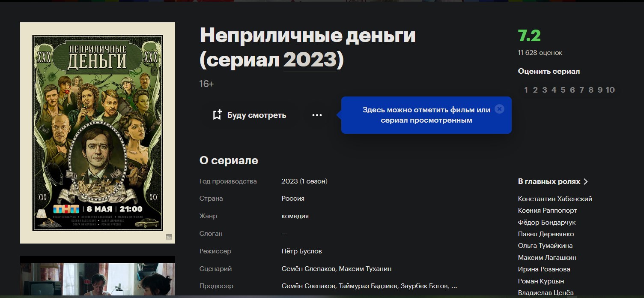Open Ксения Раппопорт actor page

(x=548, y=211)
